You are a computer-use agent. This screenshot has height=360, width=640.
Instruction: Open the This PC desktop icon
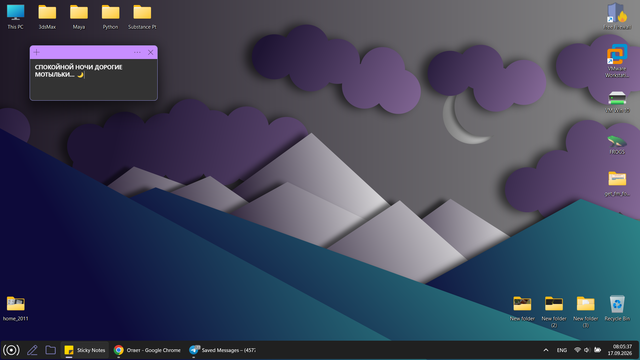point(16,16)
